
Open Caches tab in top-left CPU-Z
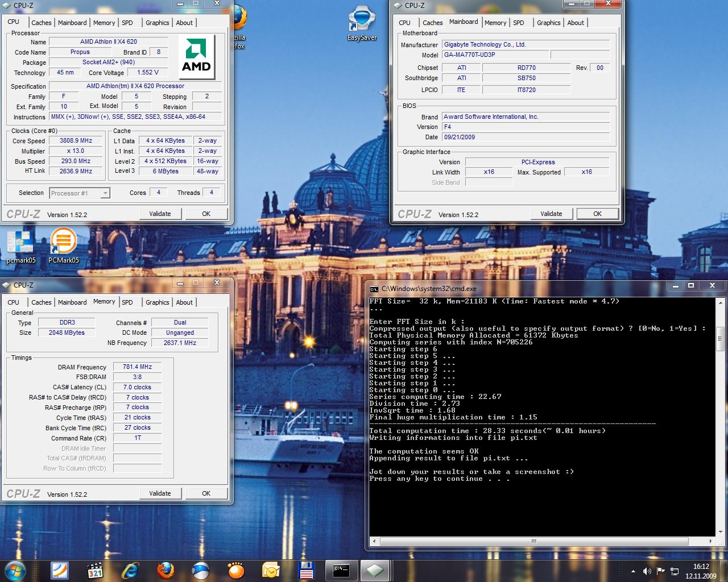click(x=42, y=23)
